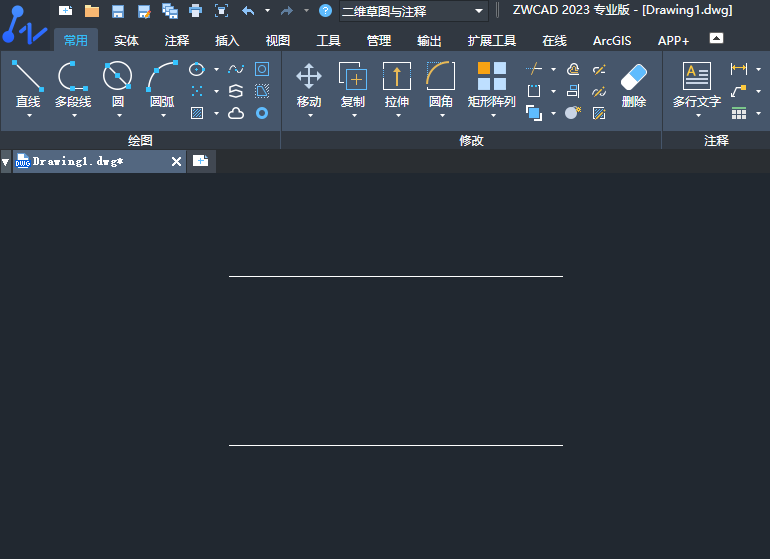This screenshot has width=770, height=559.
Task: Click the 删除 (Erase) eraser tool
Action: click(633, 84)
